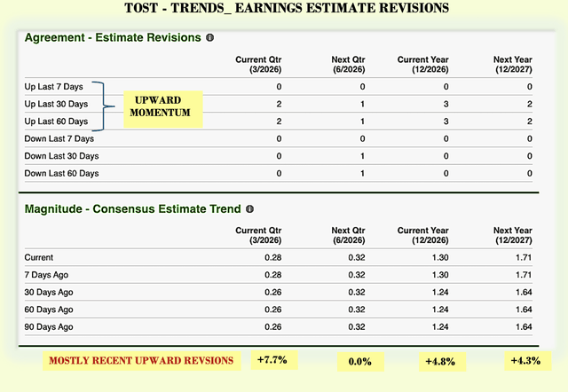568x392 pixels.
Task: Select the +4.3% yellow label
Action: [x=528, y=360]
